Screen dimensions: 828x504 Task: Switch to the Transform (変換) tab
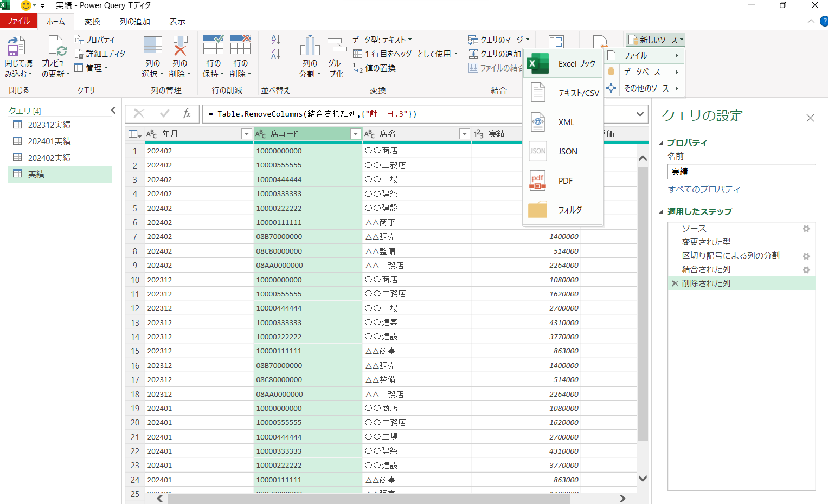92,21
